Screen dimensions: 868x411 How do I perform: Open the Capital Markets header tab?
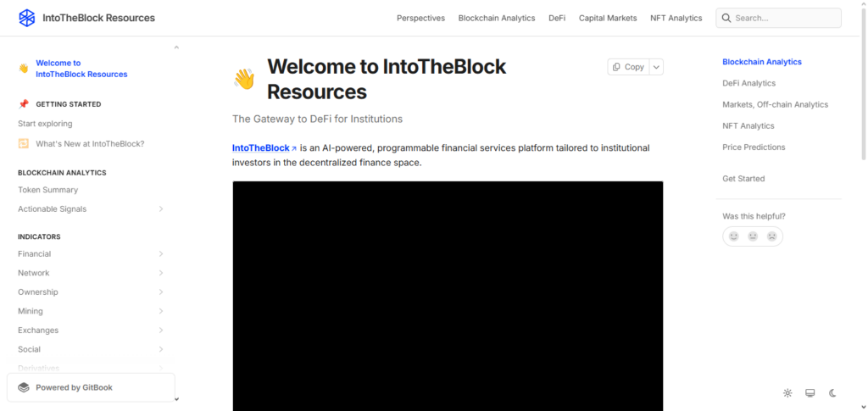click(x=608, y=18)
